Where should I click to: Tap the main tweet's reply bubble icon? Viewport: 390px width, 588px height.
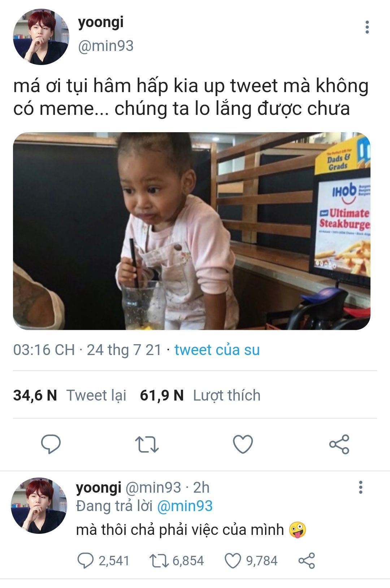click(x=51, y=444)
